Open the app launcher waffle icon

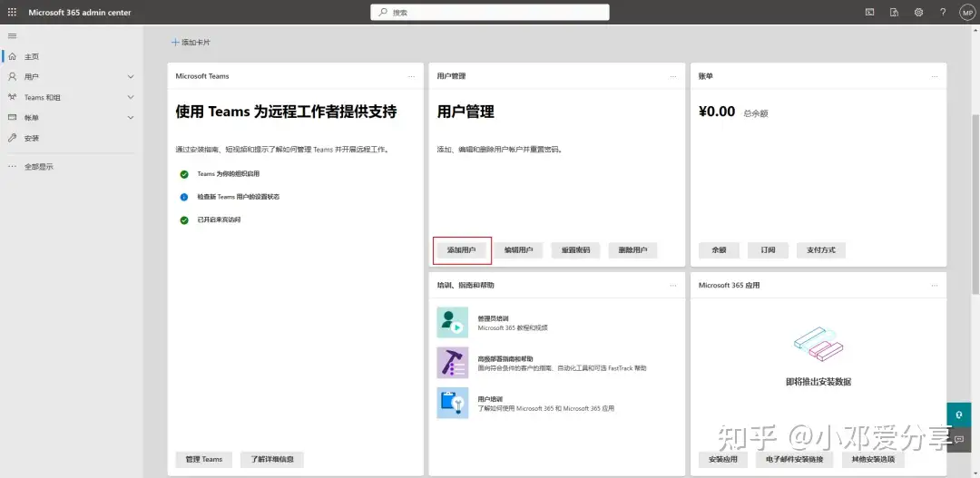pos(12,12)
